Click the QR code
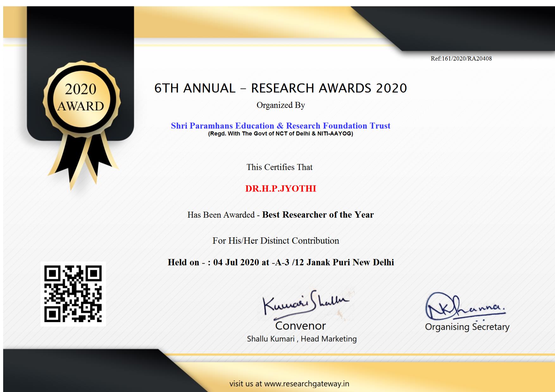Viewport: 555px width, 392px height. [73, 294]
